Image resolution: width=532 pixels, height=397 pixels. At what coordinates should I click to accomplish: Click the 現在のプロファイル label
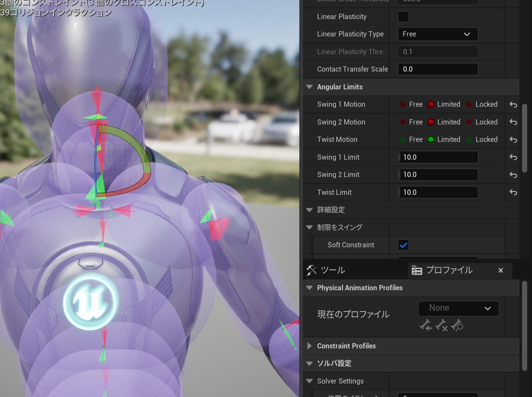click(353, 315)
